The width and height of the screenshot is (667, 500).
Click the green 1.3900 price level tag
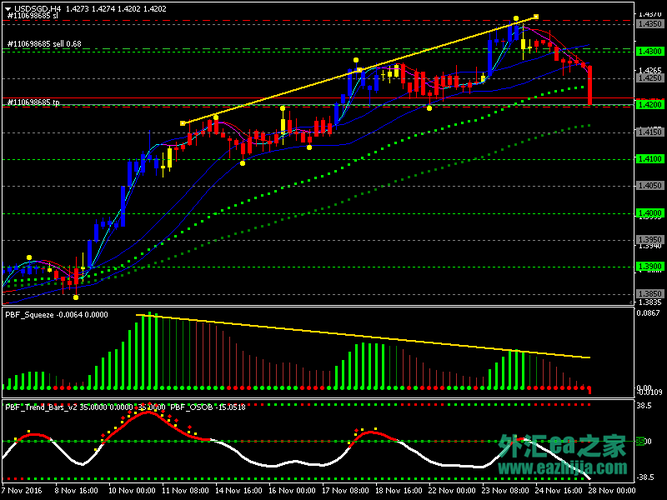point(650,266)
